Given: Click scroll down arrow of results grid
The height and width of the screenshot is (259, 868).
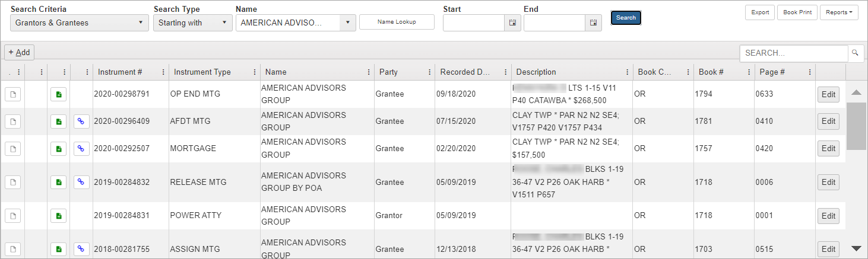Looking at the screenshot, I should point(856,248).
